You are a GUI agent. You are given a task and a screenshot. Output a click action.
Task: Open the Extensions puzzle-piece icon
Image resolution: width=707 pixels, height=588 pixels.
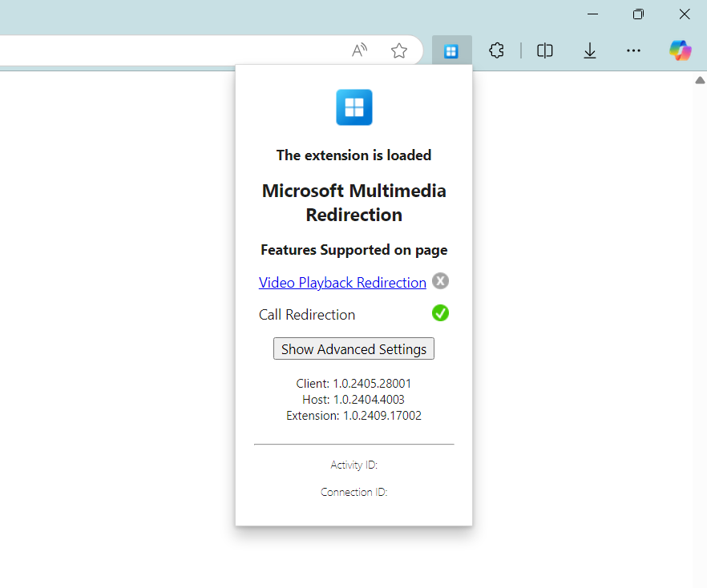pyautogui.click(x=496, y=50)
